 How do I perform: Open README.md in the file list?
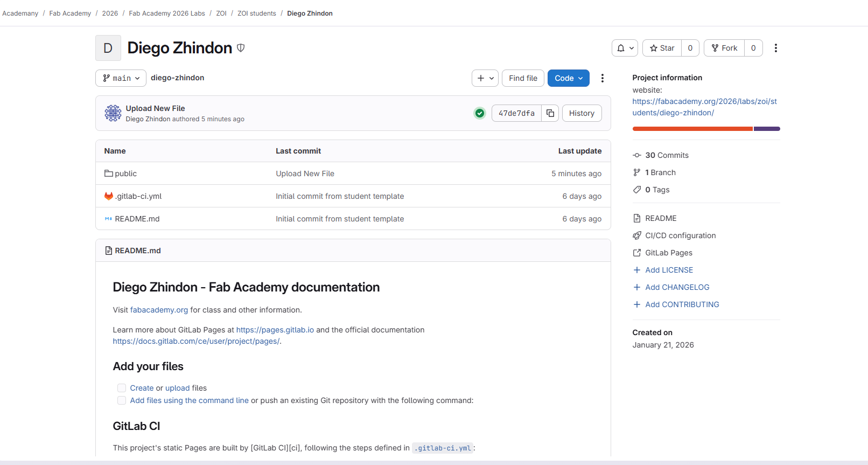[137, 219]
